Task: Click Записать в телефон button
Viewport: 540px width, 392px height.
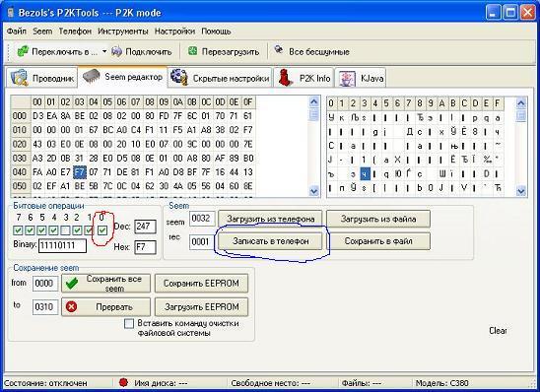Action: click(x=270, y=241)
